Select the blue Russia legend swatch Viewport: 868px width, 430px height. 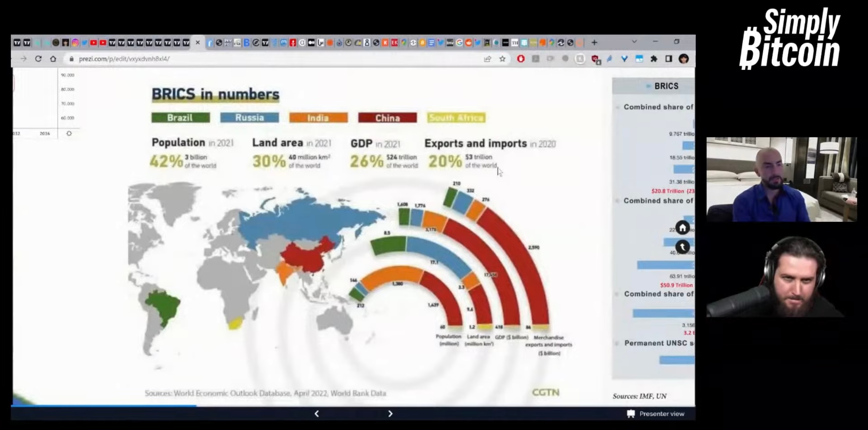click(x=249, y=118)
